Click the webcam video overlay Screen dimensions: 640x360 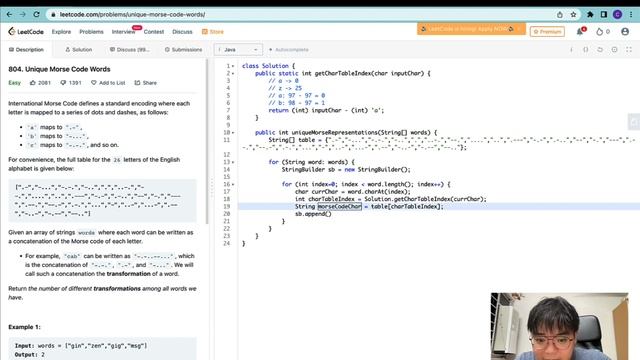pos(560,326)
